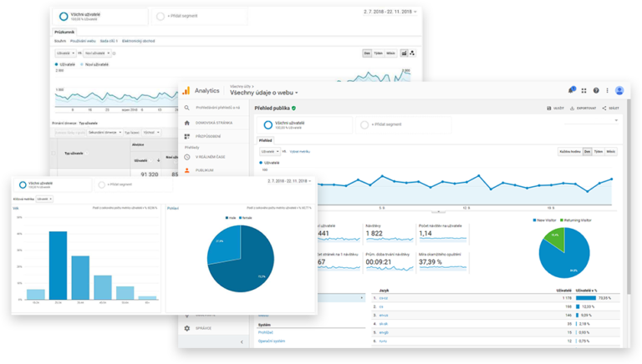
Task: Click the Přidat segment circle in demographics window
Action: [101, 185]
